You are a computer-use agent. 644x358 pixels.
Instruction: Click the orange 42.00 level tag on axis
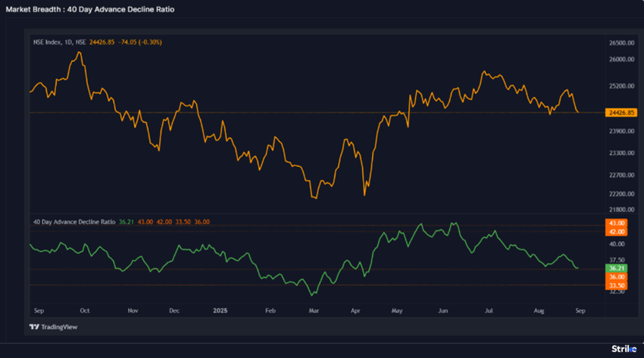(x=615, y=231)
